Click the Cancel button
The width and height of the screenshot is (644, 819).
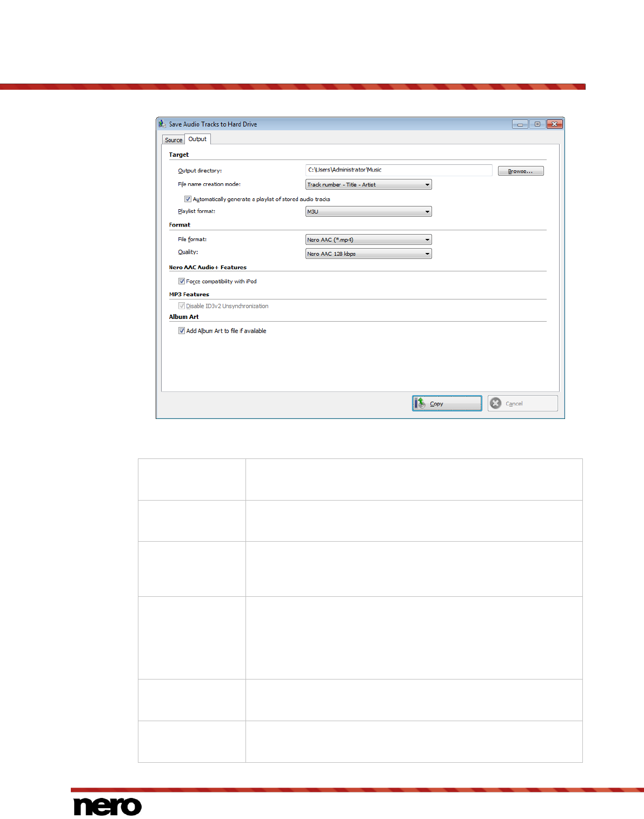522,403
